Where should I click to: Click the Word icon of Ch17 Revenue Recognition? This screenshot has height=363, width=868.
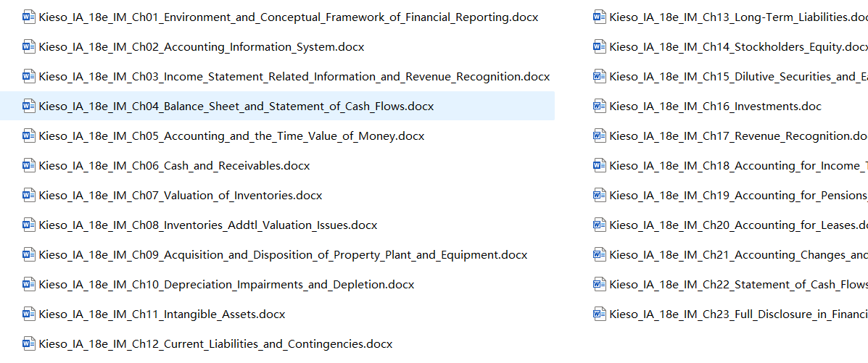[599, 135]
